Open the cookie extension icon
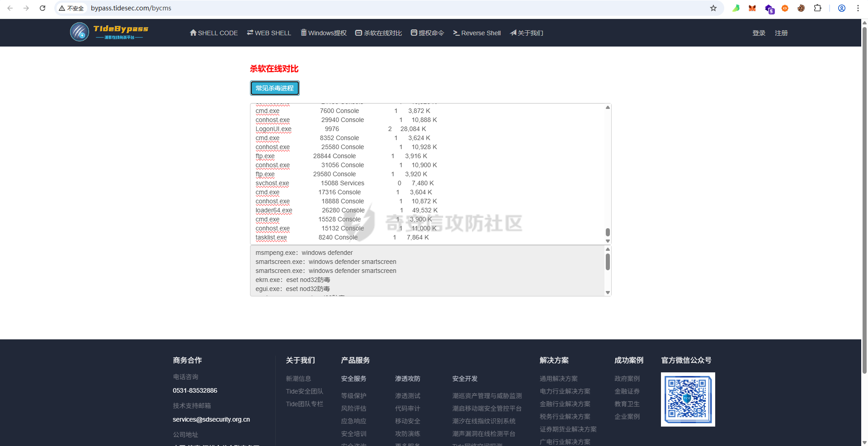868x446 pixels. (801, 8)
